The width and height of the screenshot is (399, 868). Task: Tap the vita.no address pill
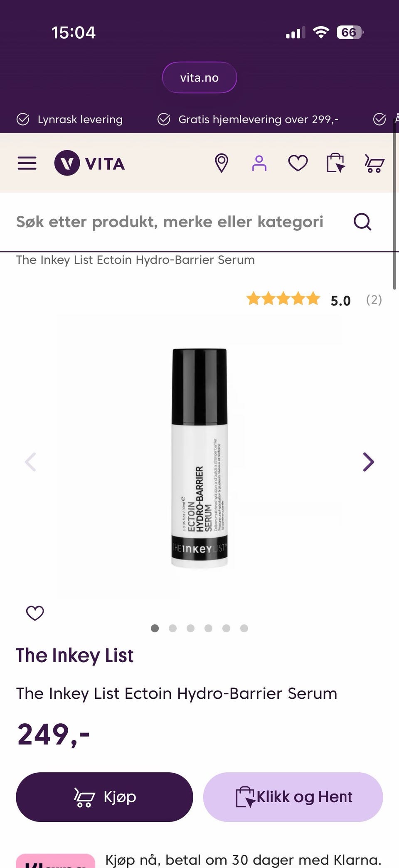tap(199, 77)
